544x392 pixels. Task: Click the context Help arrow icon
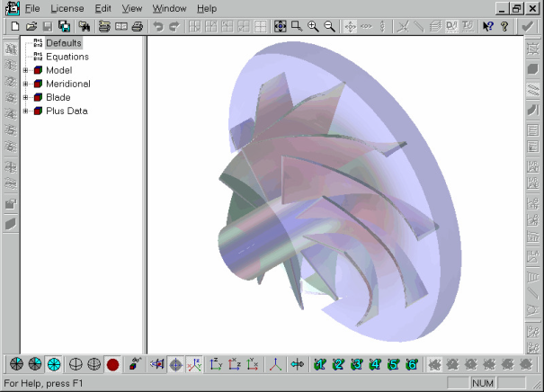coord(488,27)
